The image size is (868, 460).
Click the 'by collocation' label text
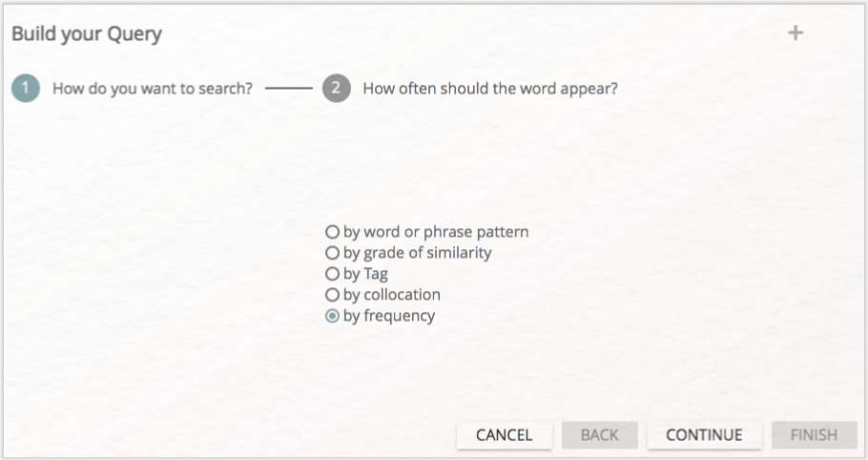pyautogui.click(x=392, y=295)
